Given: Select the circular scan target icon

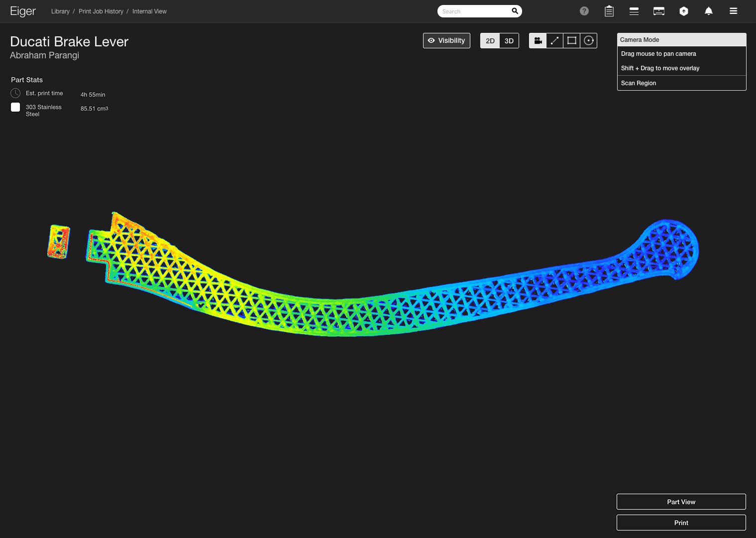Looking at the screenshot, I should pos(589,41).
